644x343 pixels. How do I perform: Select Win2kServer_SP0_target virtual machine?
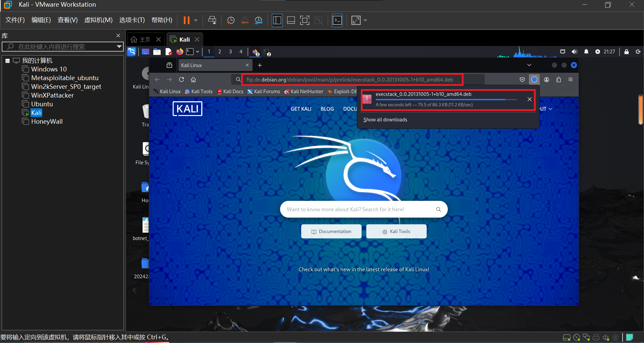(x=66, y=87)
